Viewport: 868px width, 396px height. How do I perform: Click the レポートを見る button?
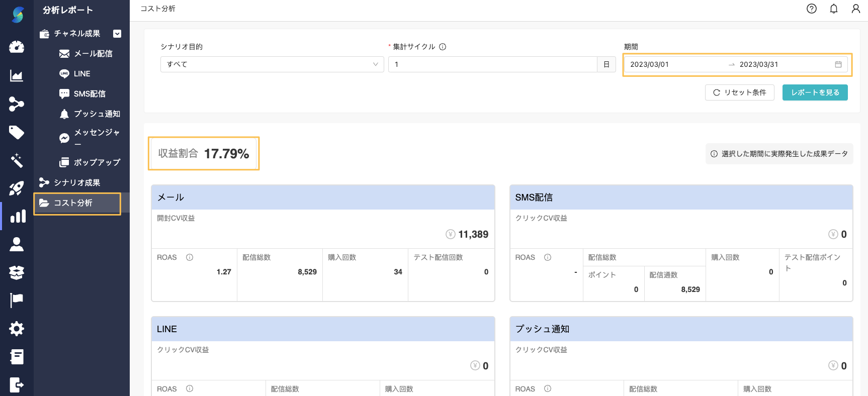(x=815, y=92)
